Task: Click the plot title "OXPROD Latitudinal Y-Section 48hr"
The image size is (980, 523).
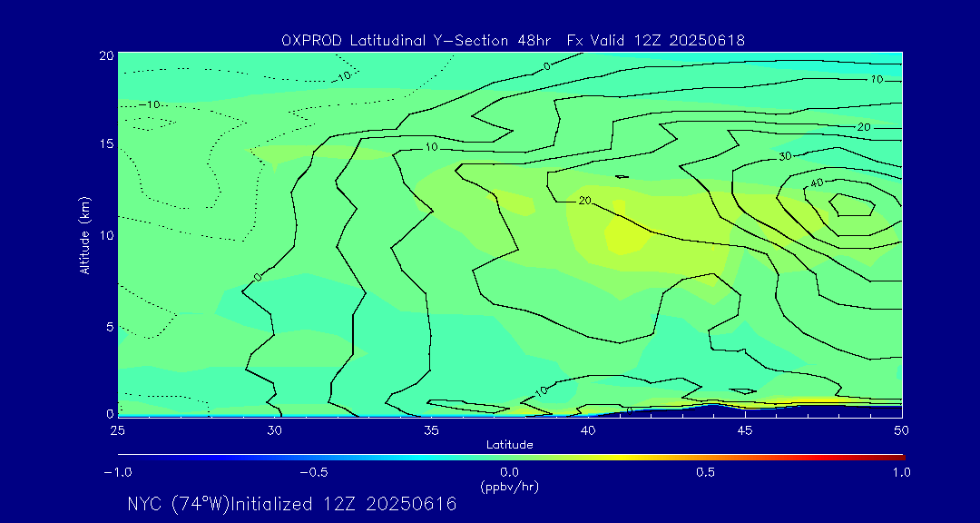Action: point(416,41)
